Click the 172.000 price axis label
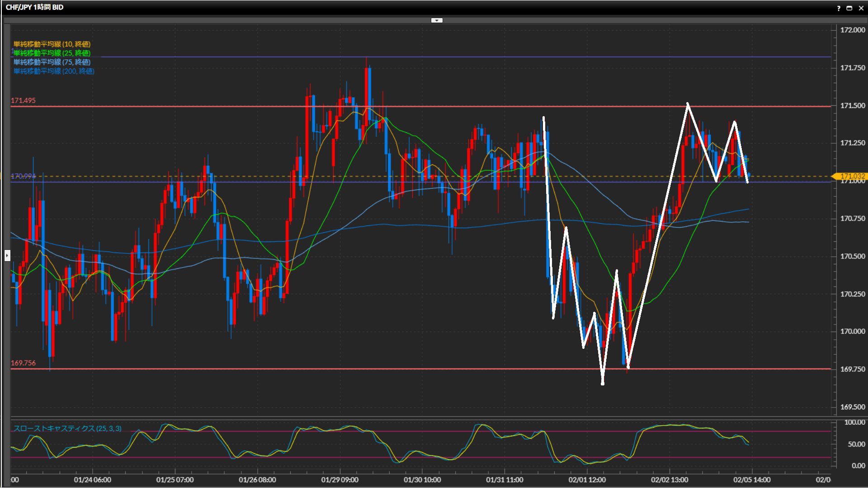The height and width of the screenshot is (488, 868). point(852,30)
